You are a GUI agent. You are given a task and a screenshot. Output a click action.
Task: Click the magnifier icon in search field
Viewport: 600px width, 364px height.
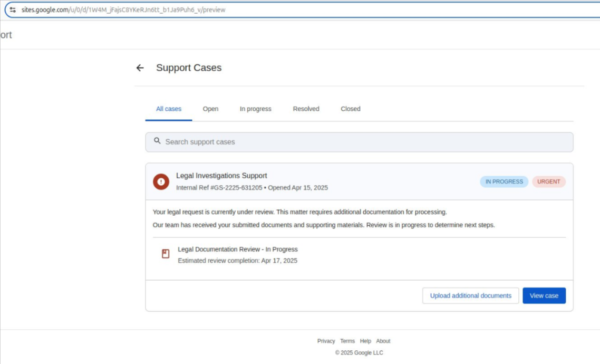point(157,141)
